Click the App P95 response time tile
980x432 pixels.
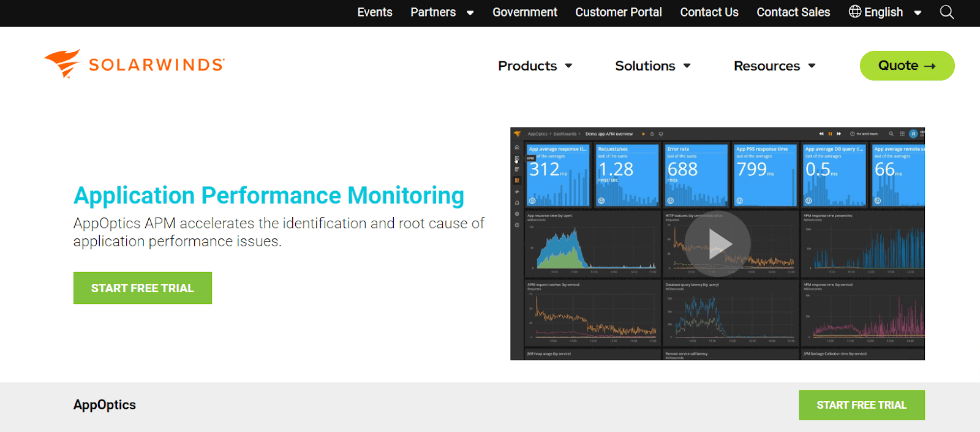(766, 175)
